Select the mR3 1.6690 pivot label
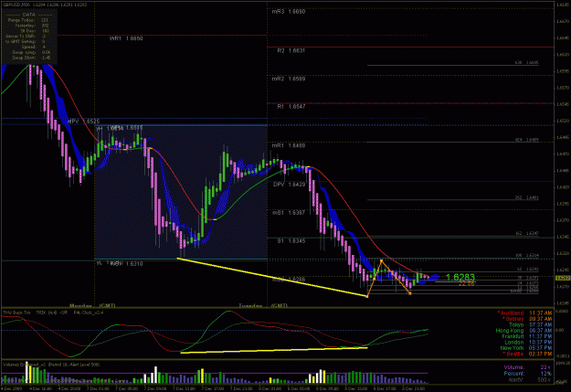This screenshot has width=571, height=392. point(289,12)
